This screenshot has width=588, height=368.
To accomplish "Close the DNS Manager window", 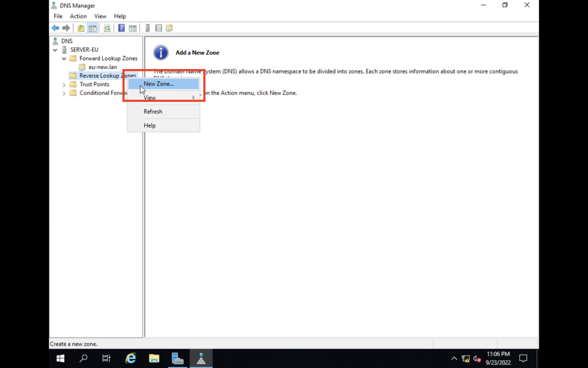I will click(x=527, y=5).
